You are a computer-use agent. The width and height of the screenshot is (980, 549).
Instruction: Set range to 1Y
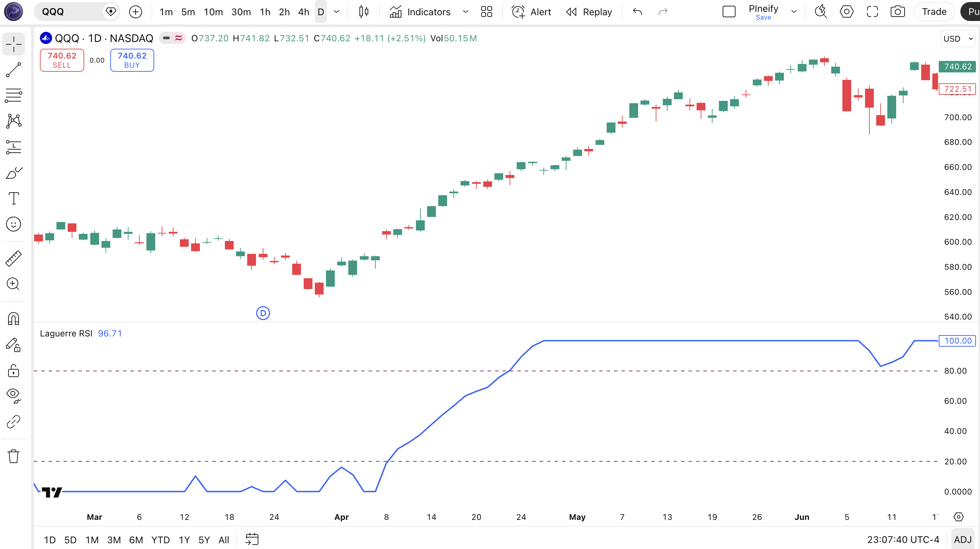(x=184, y=540)
